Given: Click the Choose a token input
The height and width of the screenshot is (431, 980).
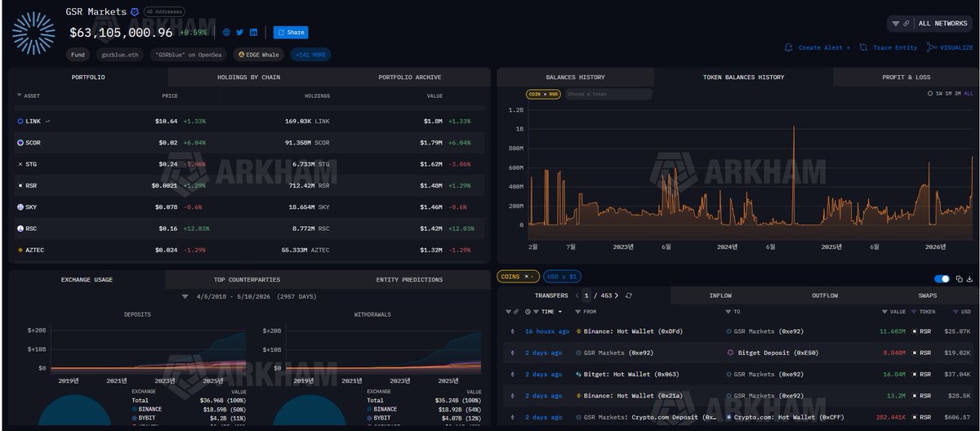Looking at the screenshot, I should pyautogui.click(x=607, y=94).
